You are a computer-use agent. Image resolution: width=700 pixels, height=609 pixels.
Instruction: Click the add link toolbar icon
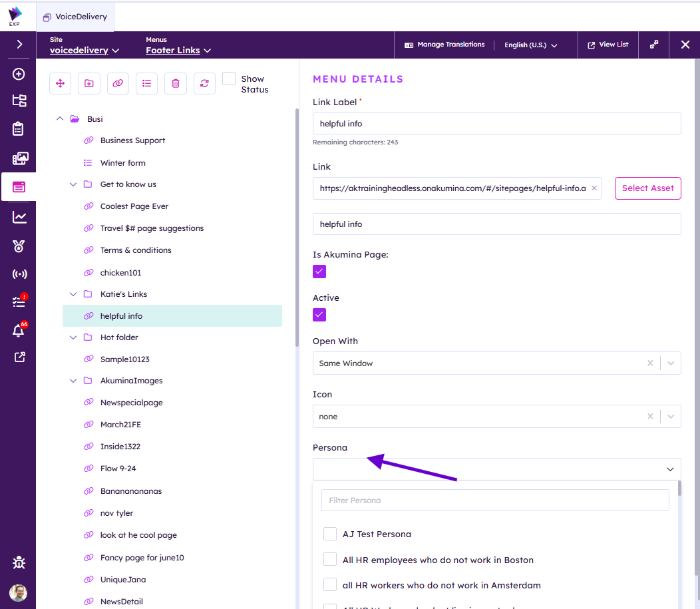click(x=118, y=83)
